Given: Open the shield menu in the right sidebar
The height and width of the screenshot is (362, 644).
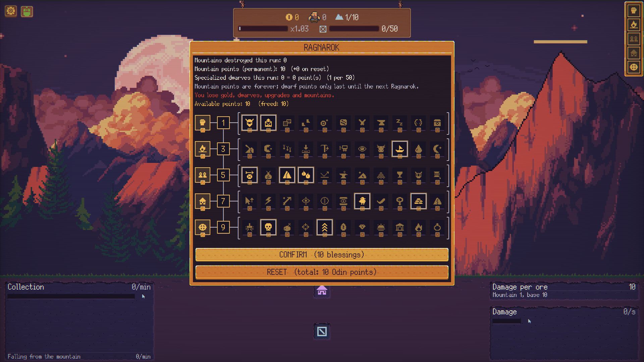Looking at the screenshot, I should point(634,67).
